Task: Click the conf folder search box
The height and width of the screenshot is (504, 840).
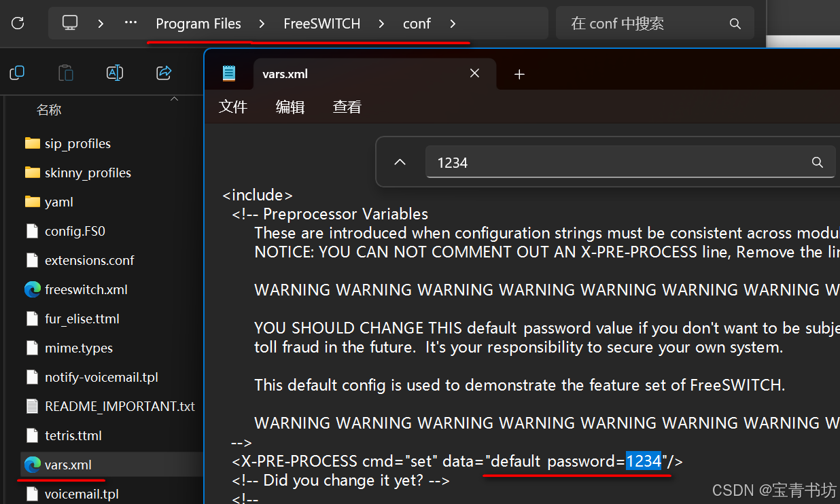Action: 654,23
